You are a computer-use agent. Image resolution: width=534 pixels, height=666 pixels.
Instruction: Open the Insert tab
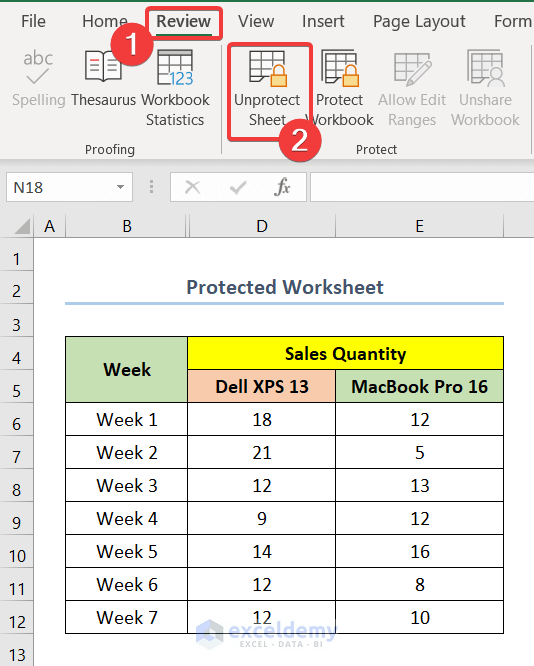click(x=323, y=21)
